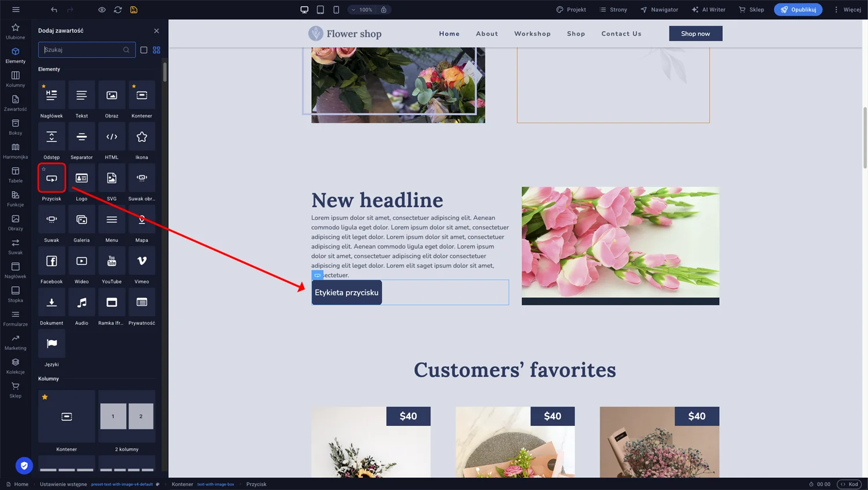868x490 pixels.
Task: Switch to mobile device preview
Action: (x=336, y=10)
